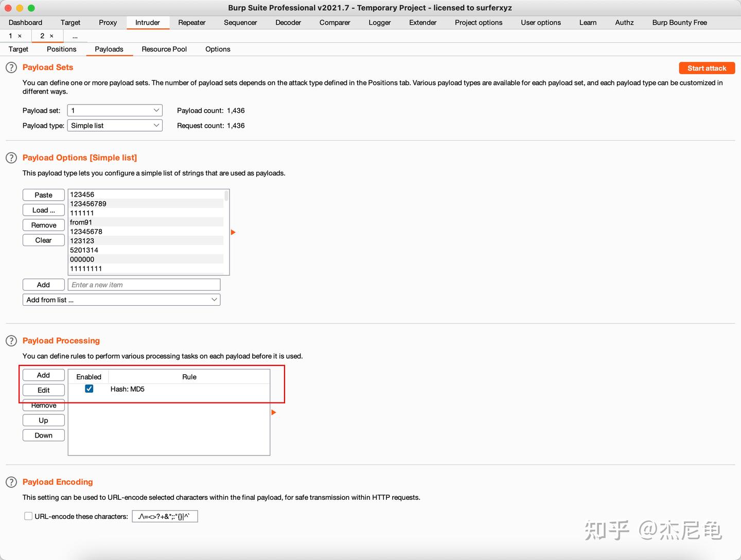The height and width of the screenshot is (560, 741).
Task: Go to Project options tab
Action: coord(479,23)
